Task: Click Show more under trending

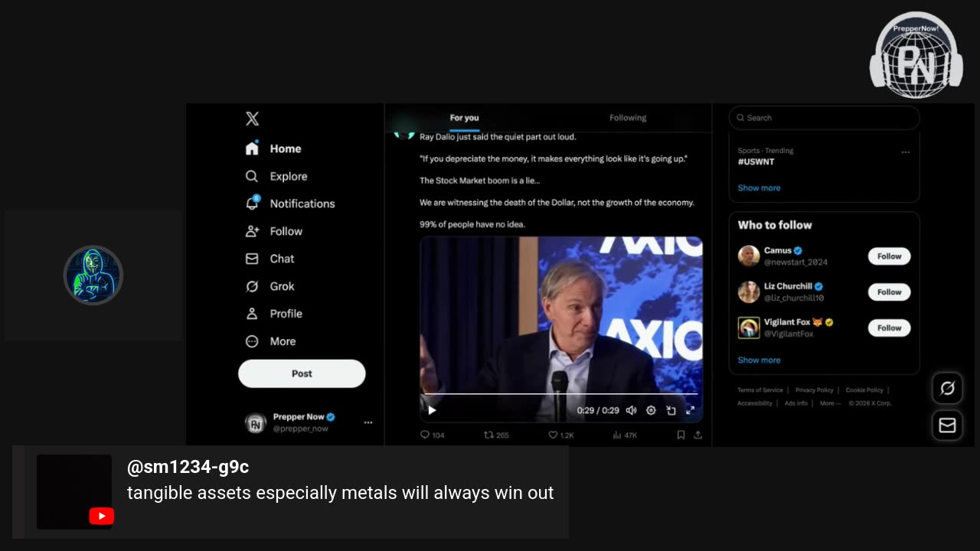Action: coord(759,188)
